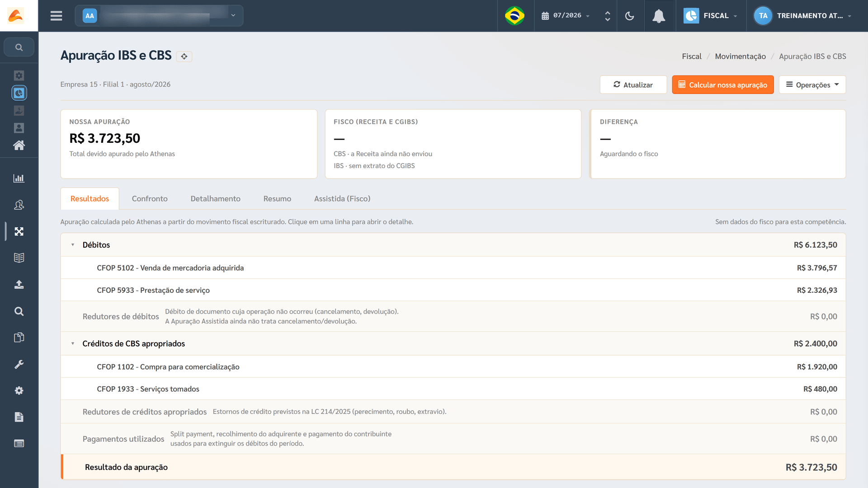Image resolution: width=868 pixels, height=488 pixels.
Task: Toggle dark mode moon icon
Action: pyautogui.click(x=629, y=16)
